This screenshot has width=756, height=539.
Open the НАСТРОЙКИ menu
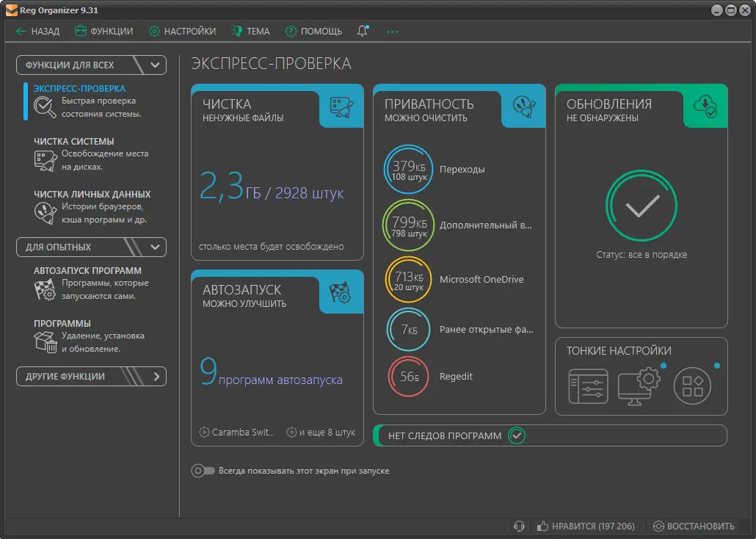pos(182,32)
